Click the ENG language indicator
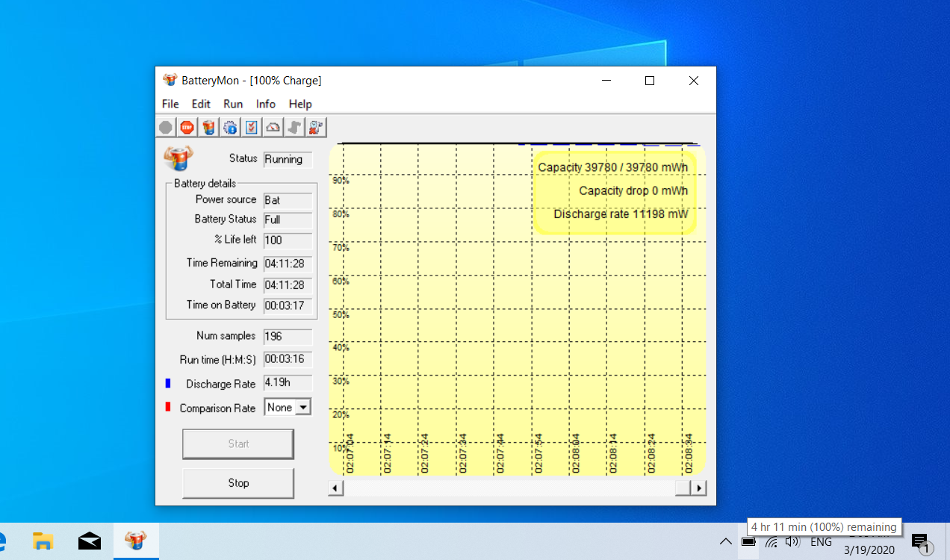Viewport: 950px width, 560px height. coord(821,542)
